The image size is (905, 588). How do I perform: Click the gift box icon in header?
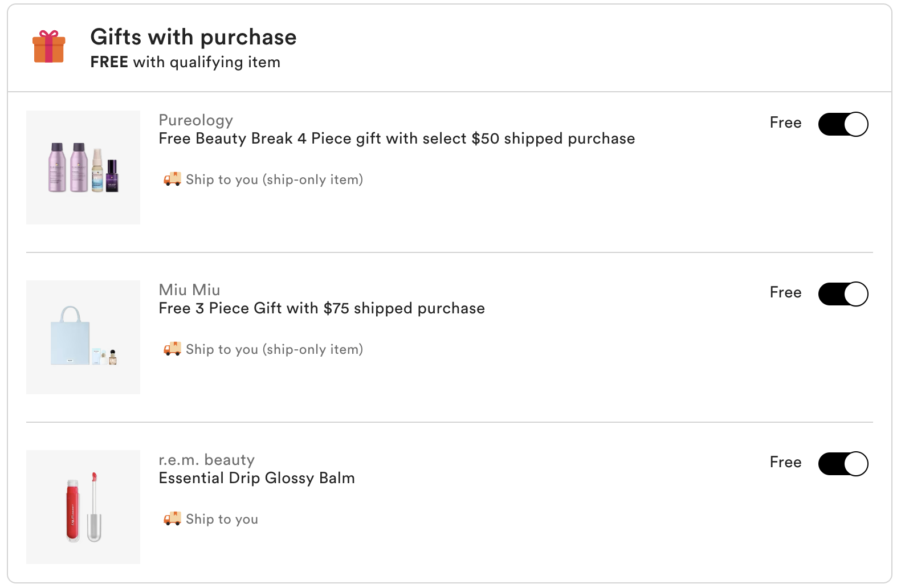49,47
